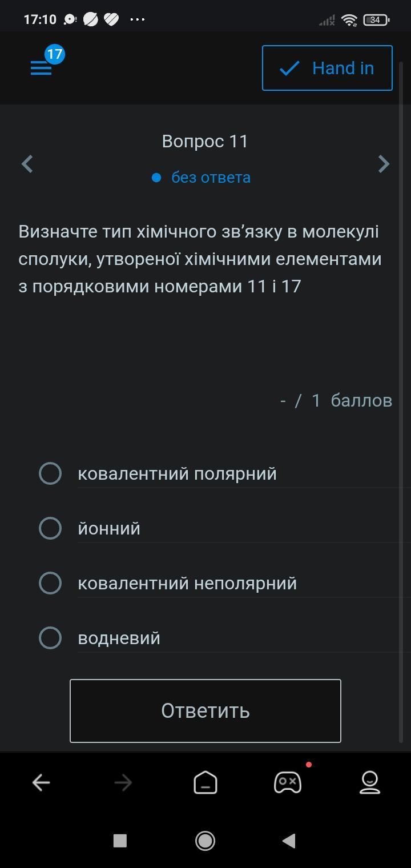Click the 'без ответа' status label
The width and height of the screenshot is (411, 868).
[211, 178]
